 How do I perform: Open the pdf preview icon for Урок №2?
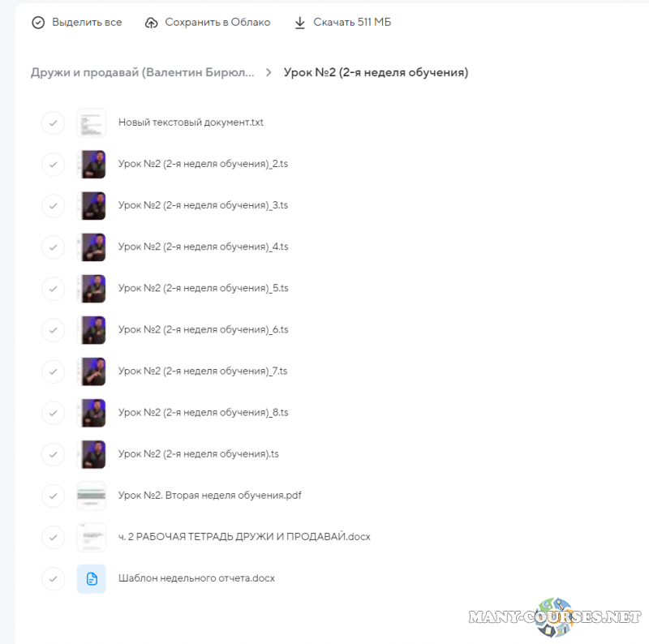[92, 496]
